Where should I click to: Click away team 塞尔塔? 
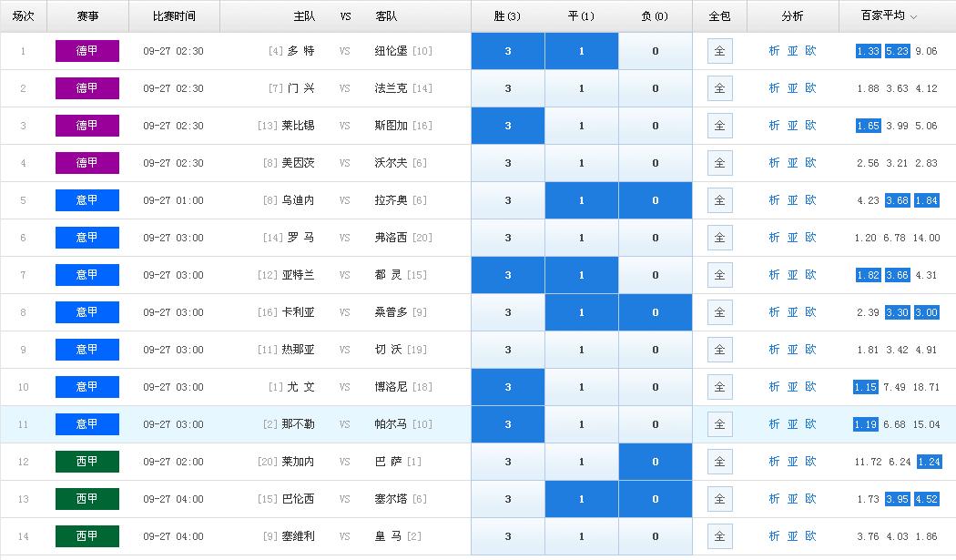[391, 499]
